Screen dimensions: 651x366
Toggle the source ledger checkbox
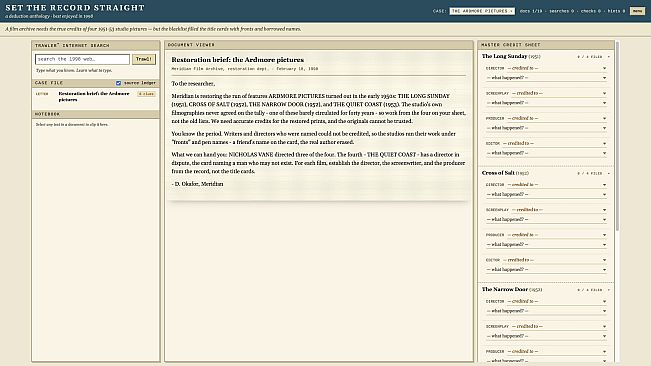tap(118, 83)
